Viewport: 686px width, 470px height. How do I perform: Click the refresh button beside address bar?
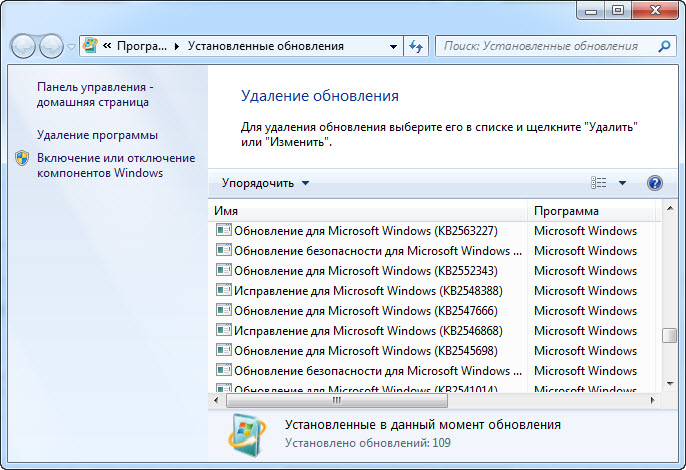pos(417,46)
